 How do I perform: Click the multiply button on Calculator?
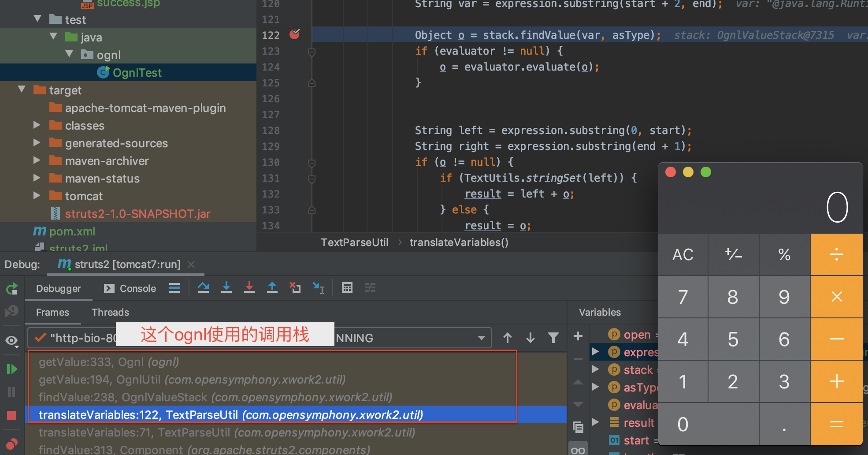[x=836, y=297]
